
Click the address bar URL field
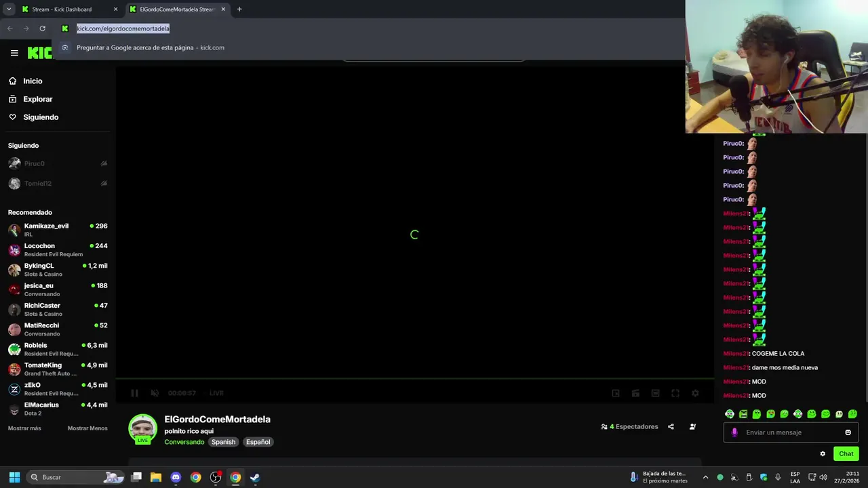[x=123, y=28]
